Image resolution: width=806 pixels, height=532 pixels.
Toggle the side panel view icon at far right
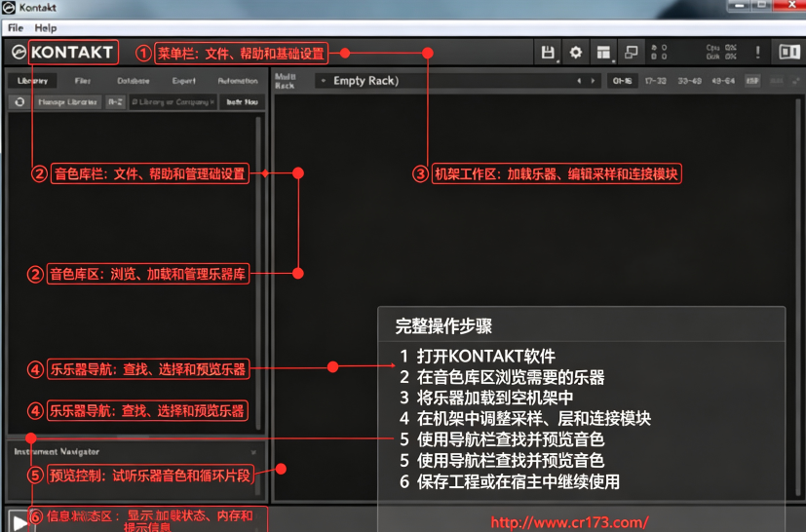(x=789, y=52)
